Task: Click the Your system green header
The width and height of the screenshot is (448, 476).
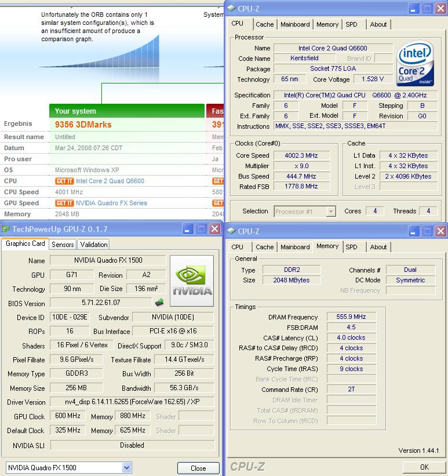Action: (127, 111)
